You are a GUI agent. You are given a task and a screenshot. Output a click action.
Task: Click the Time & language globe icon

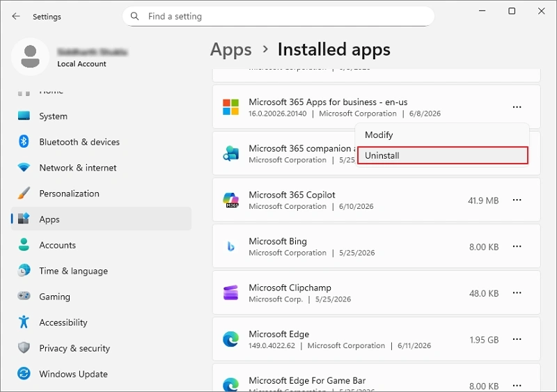24,270
